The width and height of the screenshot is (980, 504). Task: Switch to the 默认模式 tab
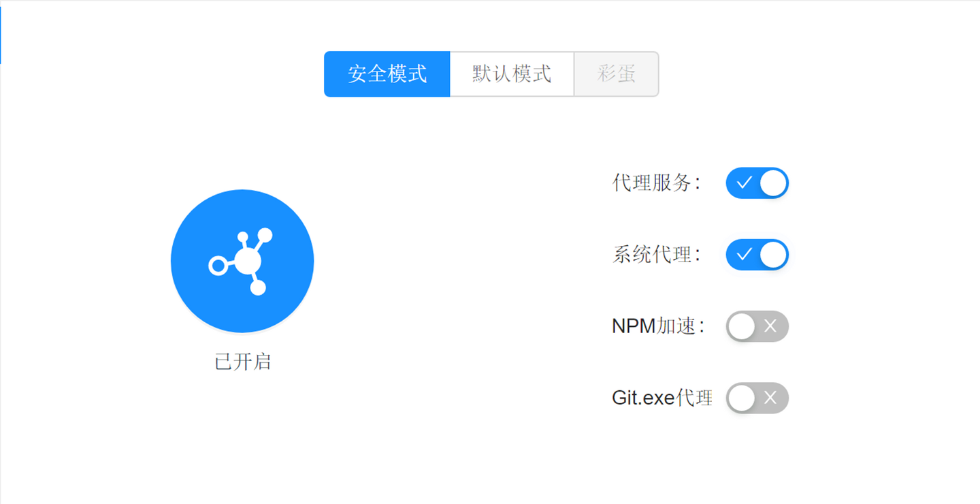pyautogui.click(x=510, y=74)
